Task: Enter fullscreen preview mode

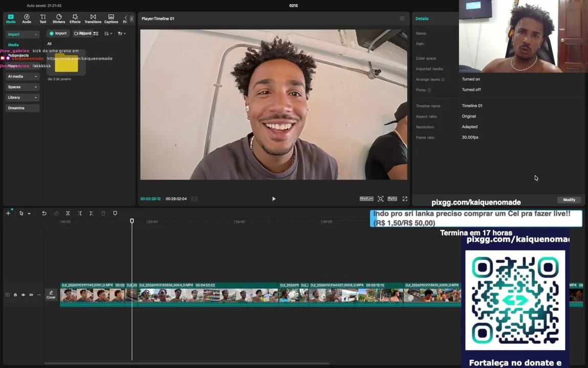Action: 405,199
